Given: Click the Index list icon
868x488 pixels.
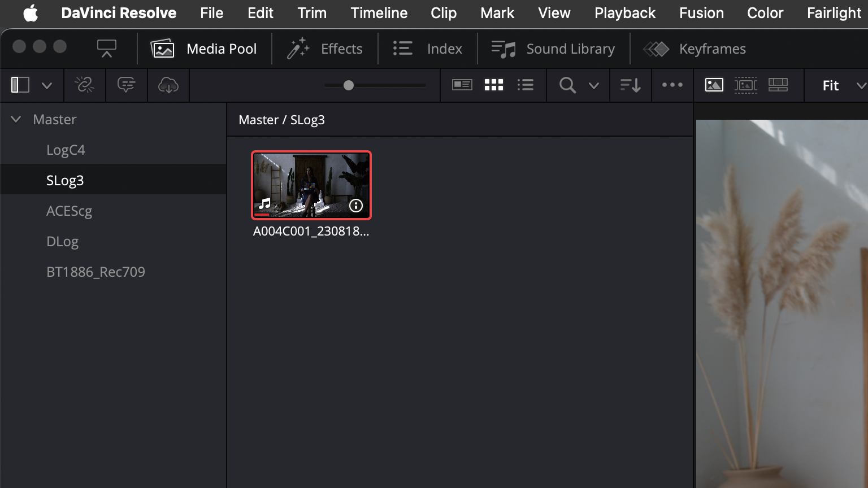Looking at the screenshot, I should click(x=402, y=49).
